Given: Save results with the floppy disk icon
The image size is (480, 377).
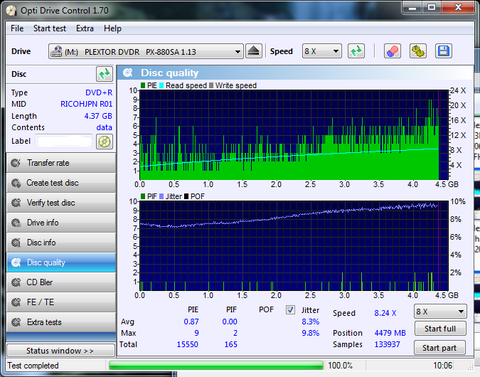Looking at the screenshot, I should [x=444, y=51].
